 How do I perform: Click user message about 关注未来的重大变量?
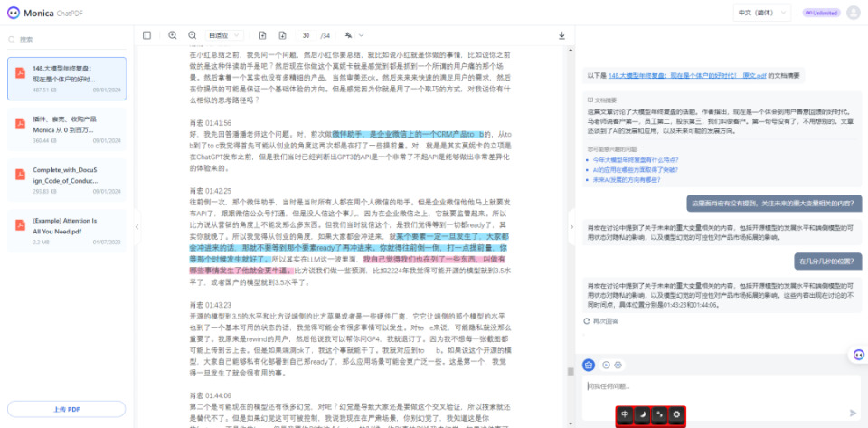775,204
